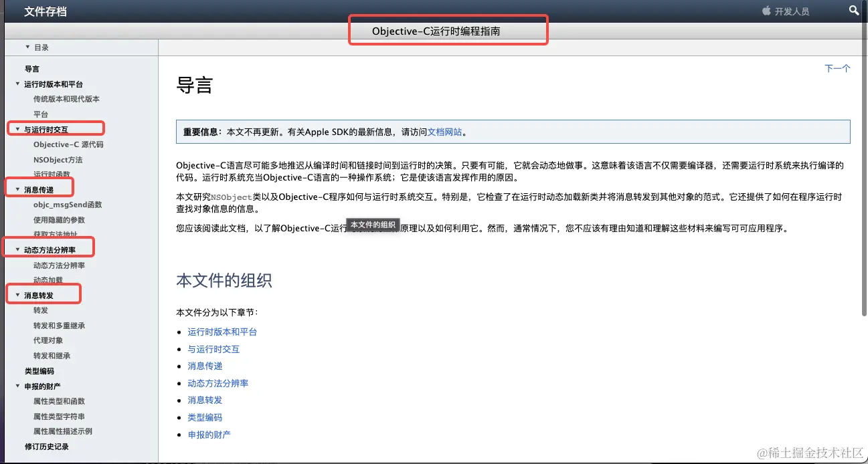Click the 导言 main page heading
This screenshot has height=464, width=868.
tap(195, 86)
